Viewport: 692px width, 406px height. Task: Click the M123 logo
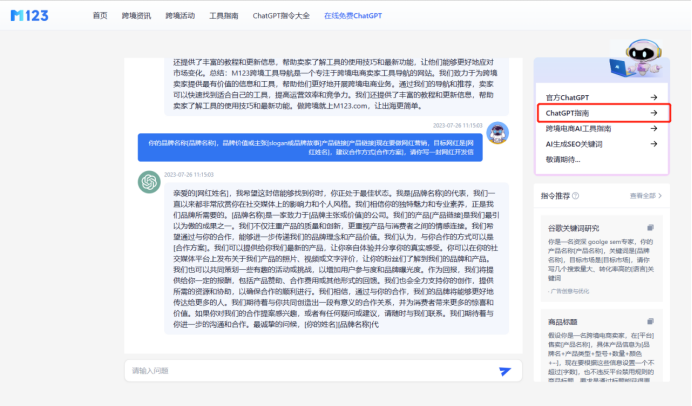tap(30, 16)
